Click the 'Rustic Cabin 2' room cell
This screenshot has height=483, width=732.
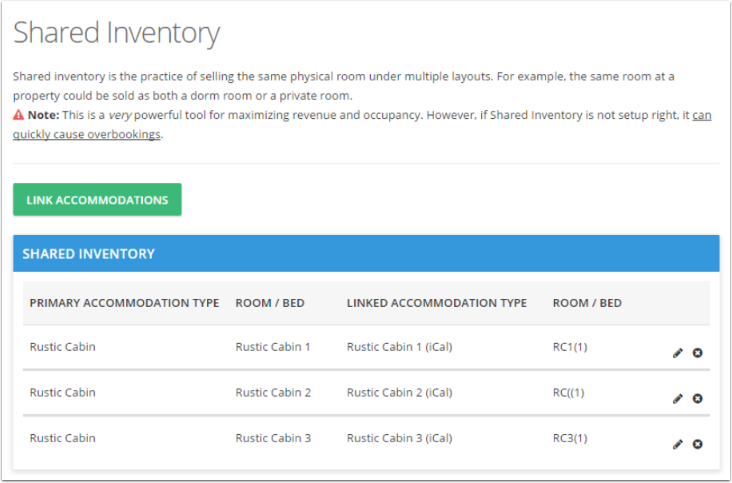tap(273, 392)
